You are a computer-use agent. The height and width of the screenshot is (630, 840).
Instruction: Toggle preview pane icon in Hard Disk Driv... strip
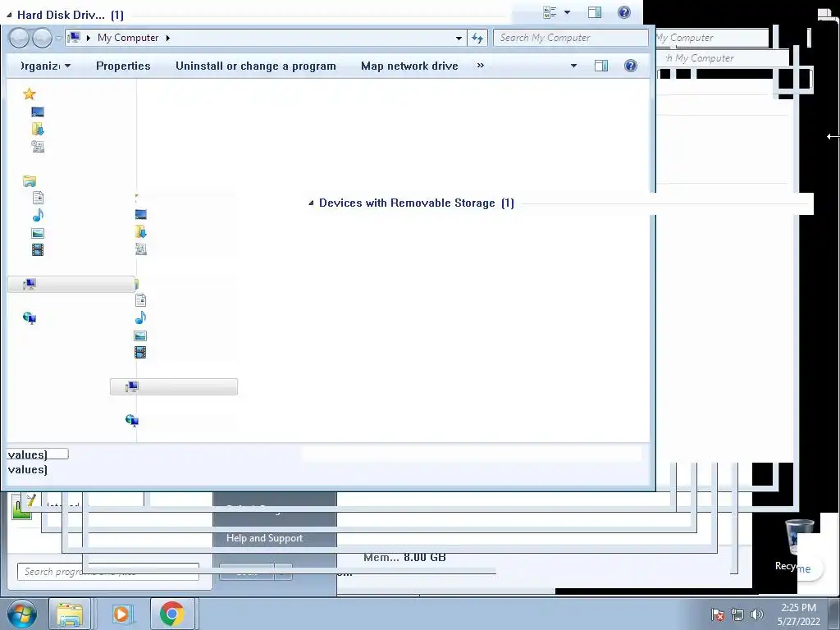point(595,12)
